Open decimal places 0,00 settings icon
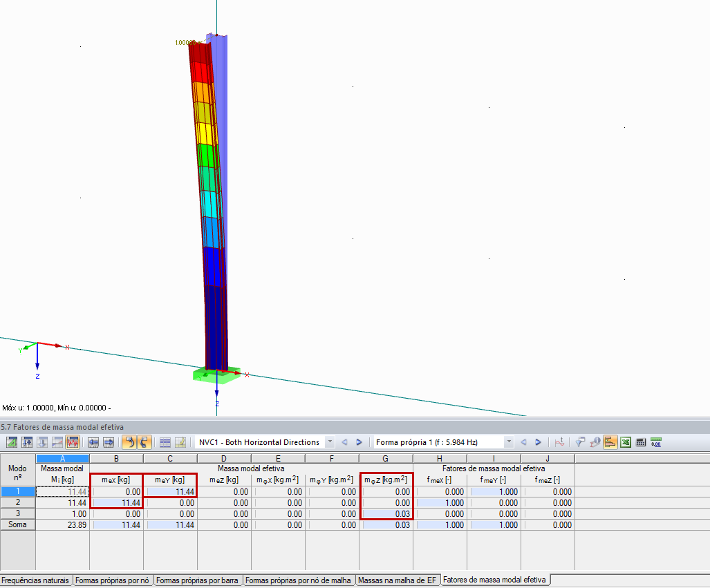710x588 pixels. tap(656, 442)
